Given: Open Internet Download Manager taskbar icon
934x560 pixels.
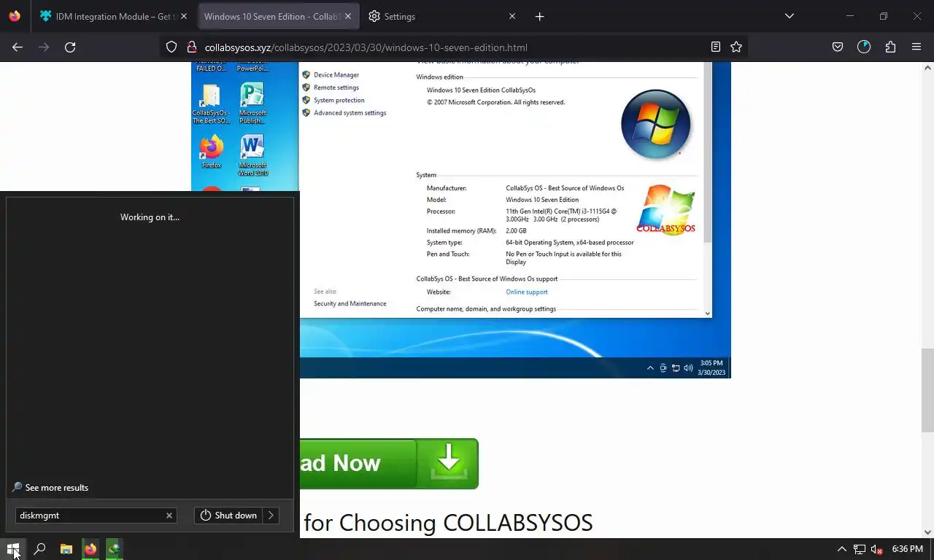Looking at the screenshot, I should click(114, 549).
